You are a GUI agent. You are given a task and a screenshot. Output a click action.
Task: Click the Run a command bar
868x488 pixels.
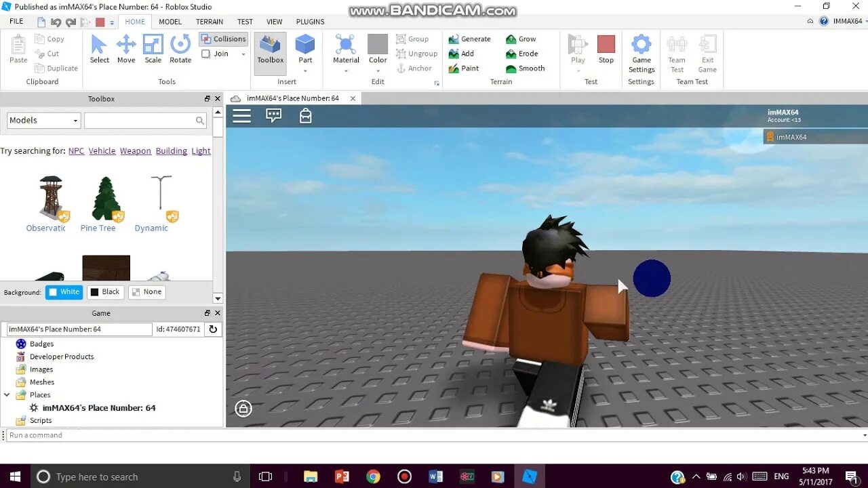pyautogui.click(x=434, y=435)
